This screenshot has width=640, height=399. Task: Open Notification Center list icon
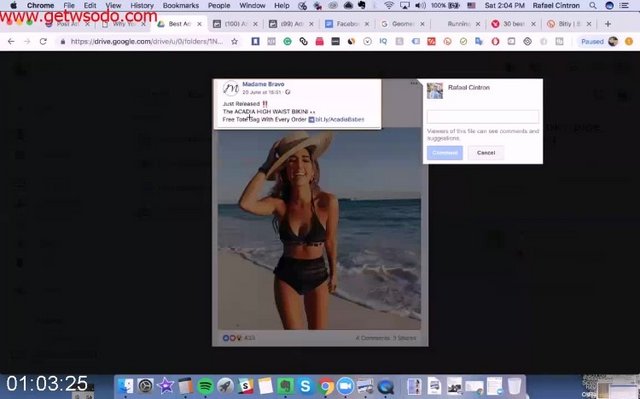click(x=624, y=6)
